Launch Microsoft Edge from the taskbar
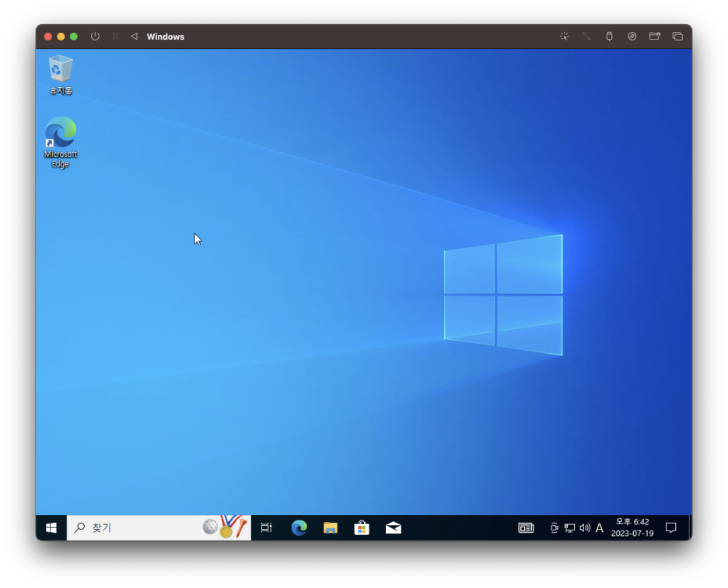Viewport: 728px width, 588px height. point(299,527)
